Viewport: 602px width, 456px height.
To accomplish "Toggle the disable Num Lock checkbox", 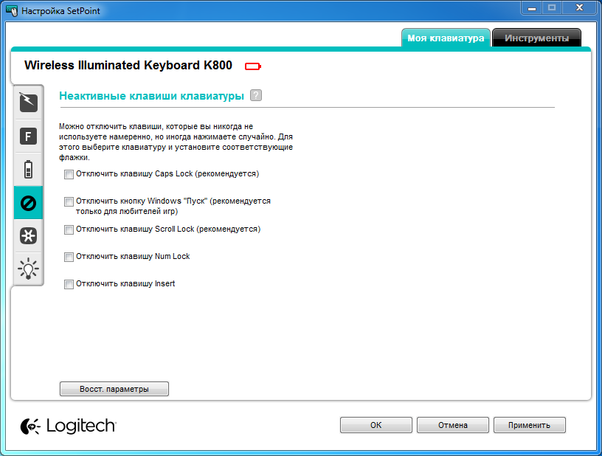I will 69,257.
